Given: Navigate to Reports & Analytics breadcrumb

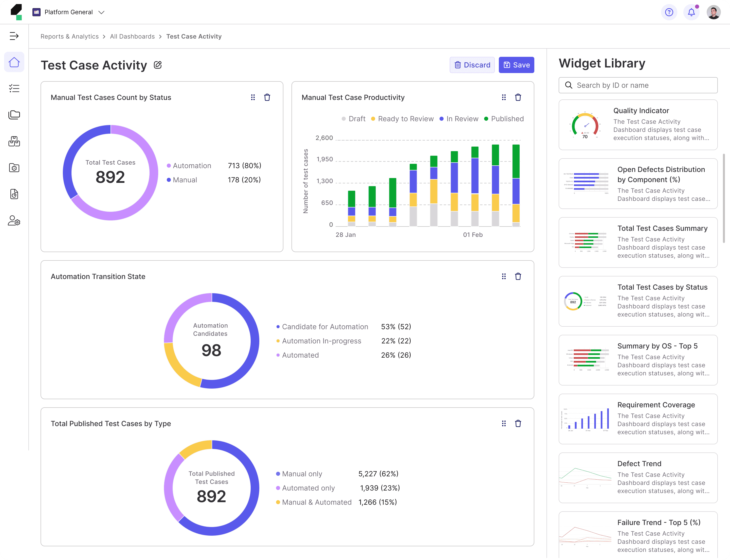Looking at the screenshot, I should 69,36.
